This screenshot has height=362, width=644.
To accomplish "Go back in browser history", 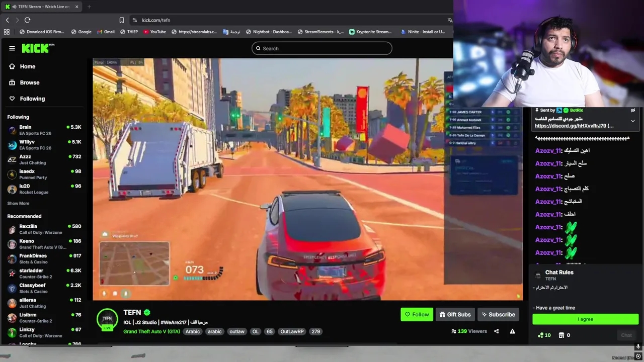I will [7, 20].
